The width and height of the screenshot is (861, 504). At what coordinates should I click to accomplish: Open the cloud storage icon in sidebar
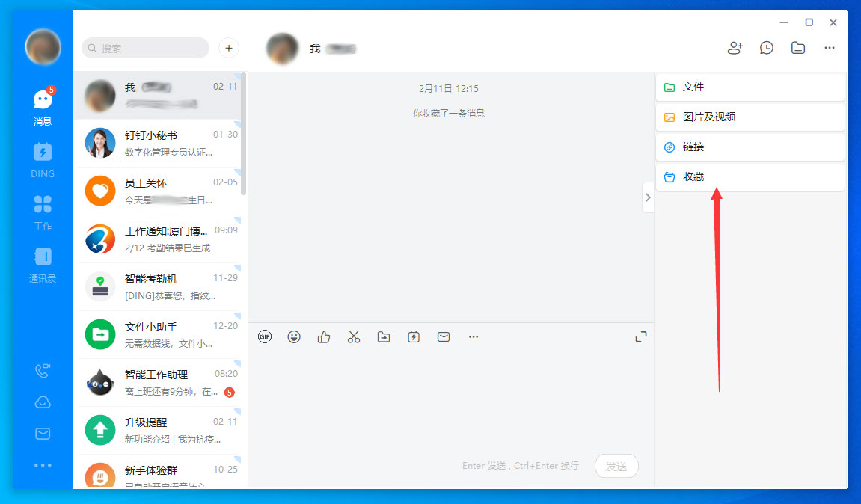(43, 402)
